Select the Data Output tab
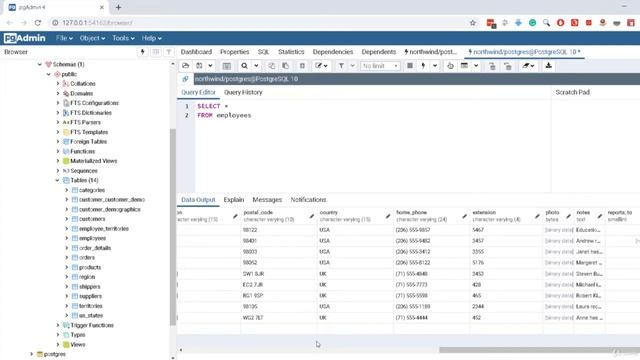The width and height of the screenshot is (640, 360). pos(198,200)
